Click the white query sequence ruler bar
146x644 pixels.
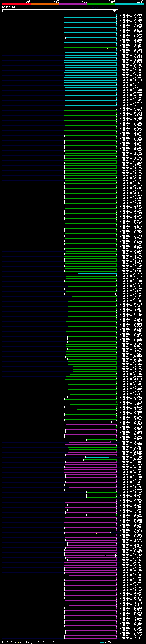(x=60, y=10)
